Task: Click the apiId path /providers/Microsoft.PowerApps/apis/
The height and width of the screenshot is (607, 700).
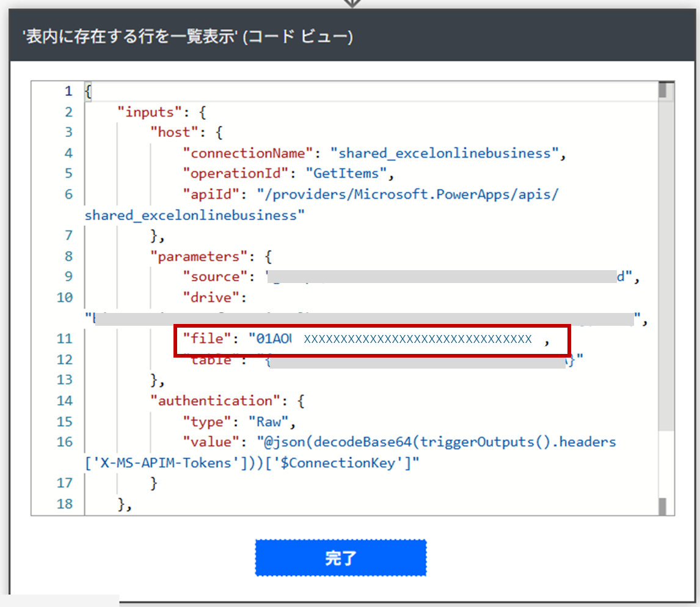Action: [407, 194]
